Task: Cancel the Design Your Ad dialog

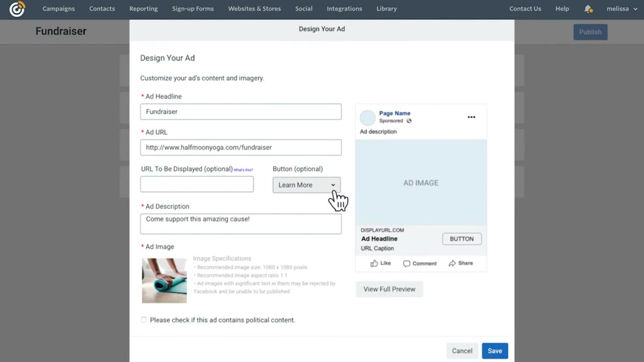Action: click(x=462, y=351)
